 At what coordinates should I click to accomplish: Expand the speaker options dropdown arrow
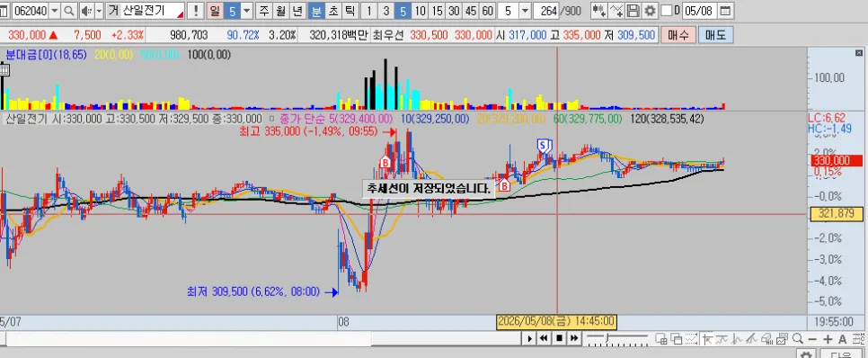coord(99,11)
